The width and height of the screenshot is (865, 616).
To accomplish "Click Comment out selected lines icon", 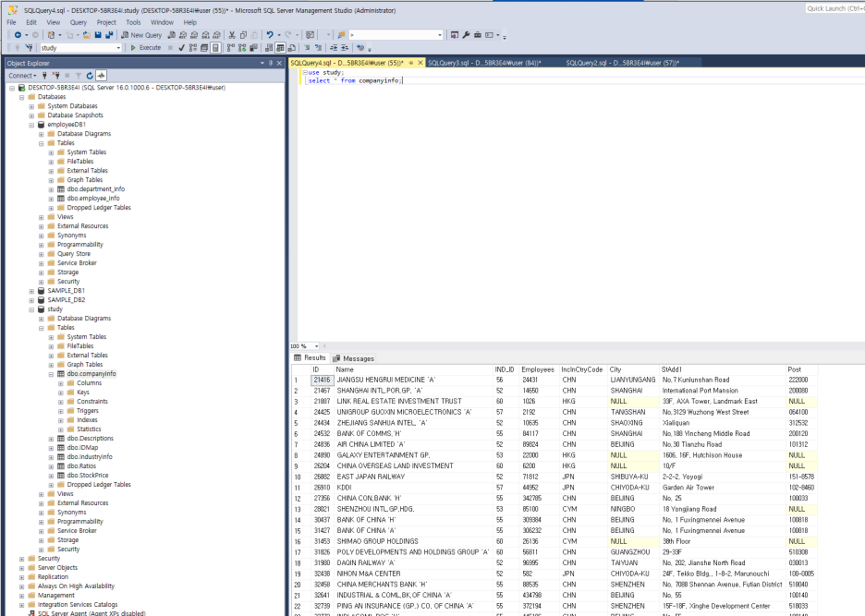I will 307,48.
